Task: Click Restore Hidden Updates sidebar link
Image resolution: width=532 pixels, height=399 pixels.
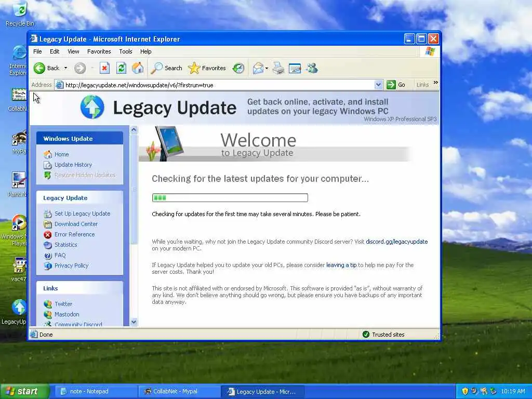Action: (85, 175)
